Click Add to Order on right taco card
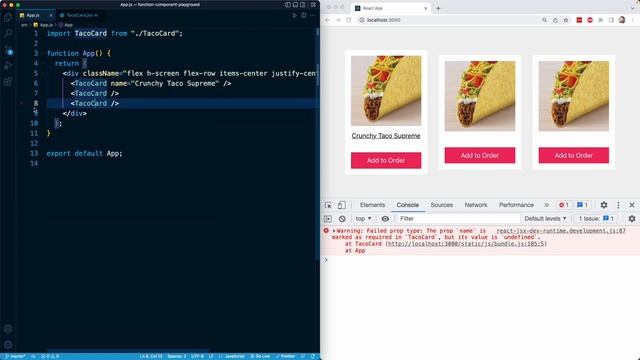Viewport: 640px width, 360px height. pyautogui.click(x=573, y=156)
